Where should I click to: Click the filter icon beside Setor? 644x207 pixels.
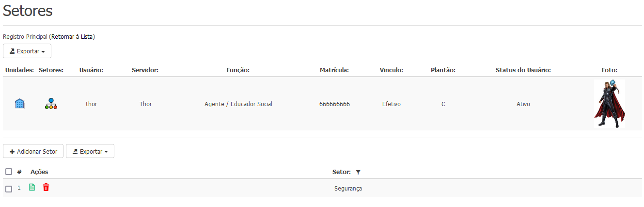point(358,172)
